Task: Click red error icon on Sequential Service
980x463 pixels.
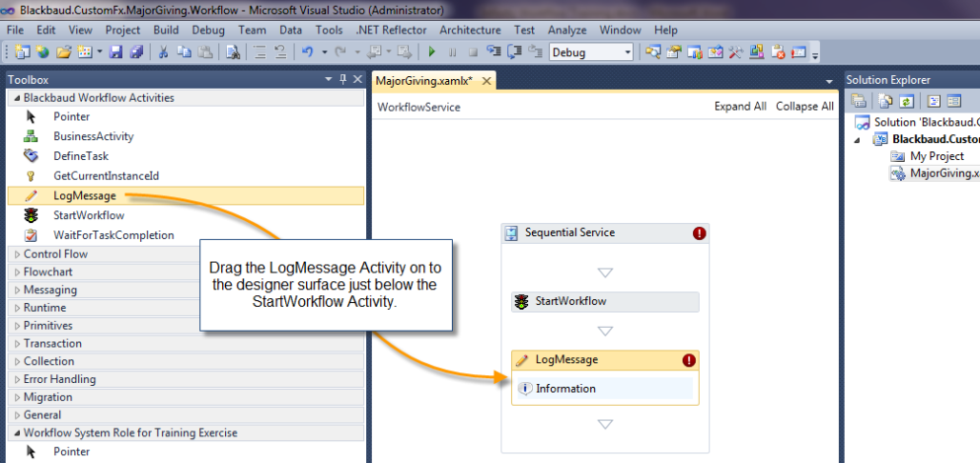Action: [699, 232]
